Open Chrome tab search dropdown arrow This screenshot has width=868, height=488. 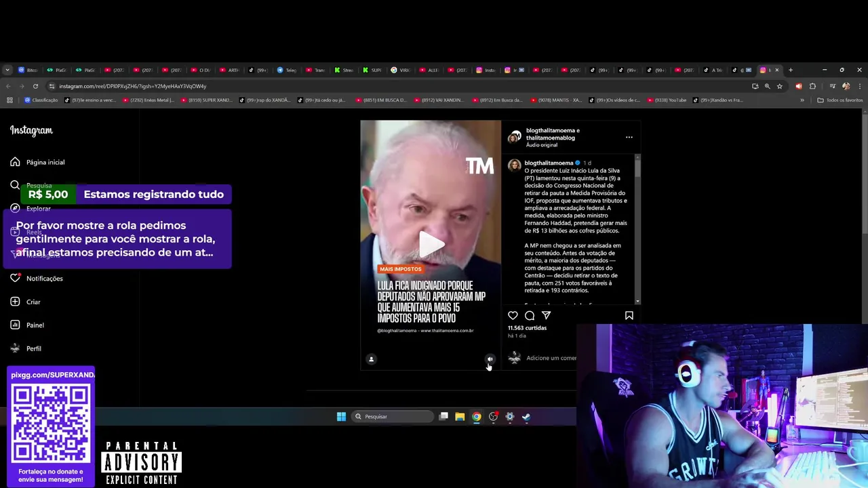click(x=7, y=70)
